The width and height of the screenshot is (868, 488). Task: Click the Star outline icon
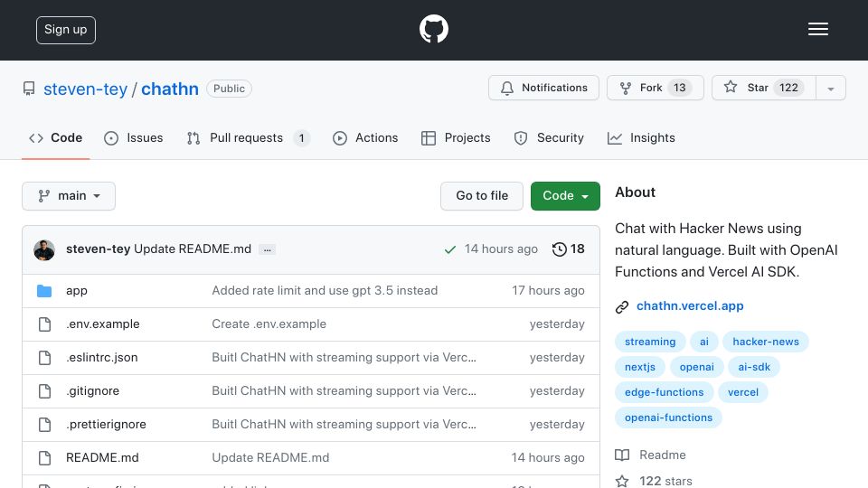731,87
